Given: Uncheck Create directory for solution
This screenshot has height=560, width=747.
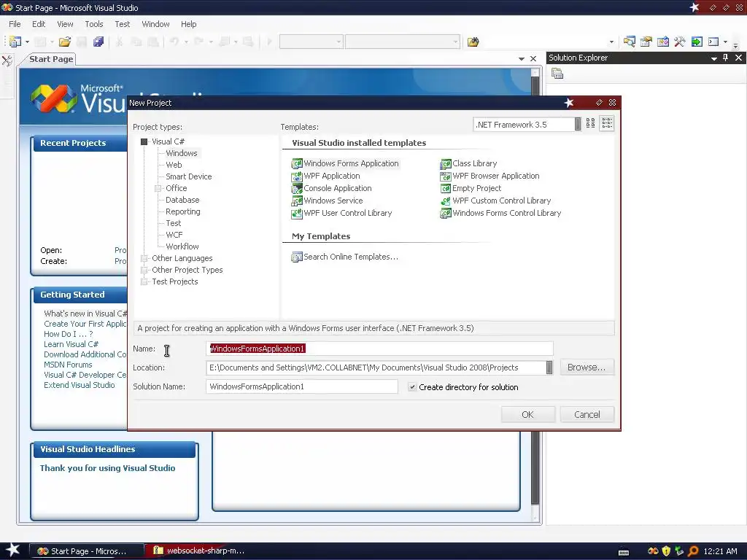Looking at the screenshot, I should tap(412, 387).
